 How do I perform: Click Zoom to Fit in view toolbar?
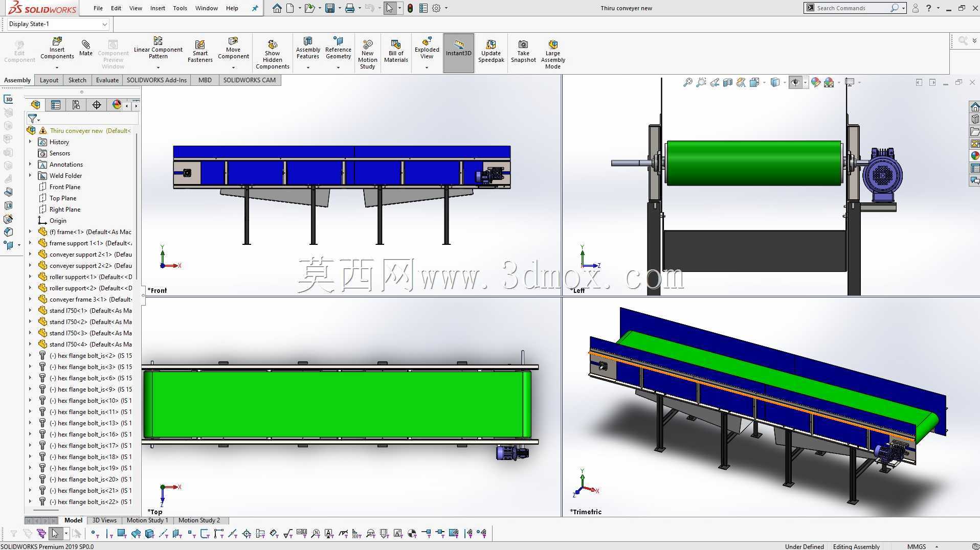pos(688,82)
